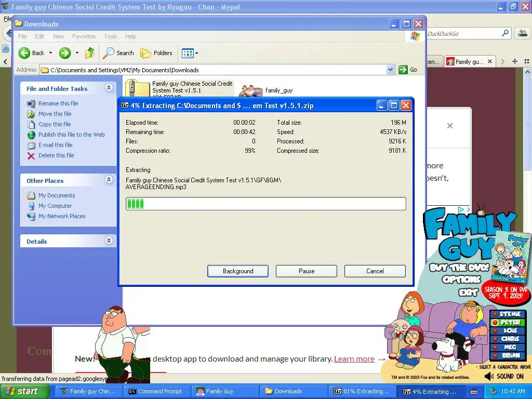Open the Forward button history dropdown
The image size is (532, 399).
pos(77,53)
